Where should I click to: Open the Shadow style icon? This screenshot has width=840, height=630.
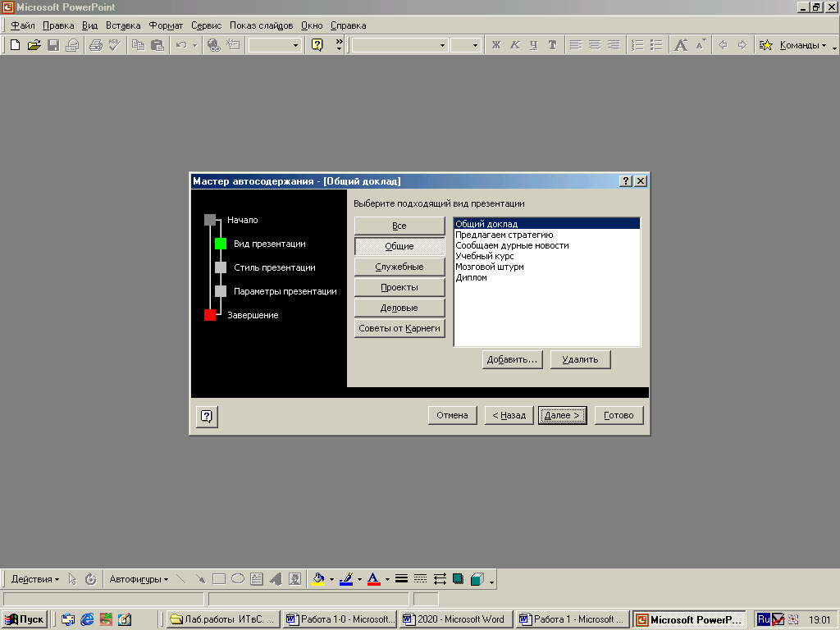458,579
